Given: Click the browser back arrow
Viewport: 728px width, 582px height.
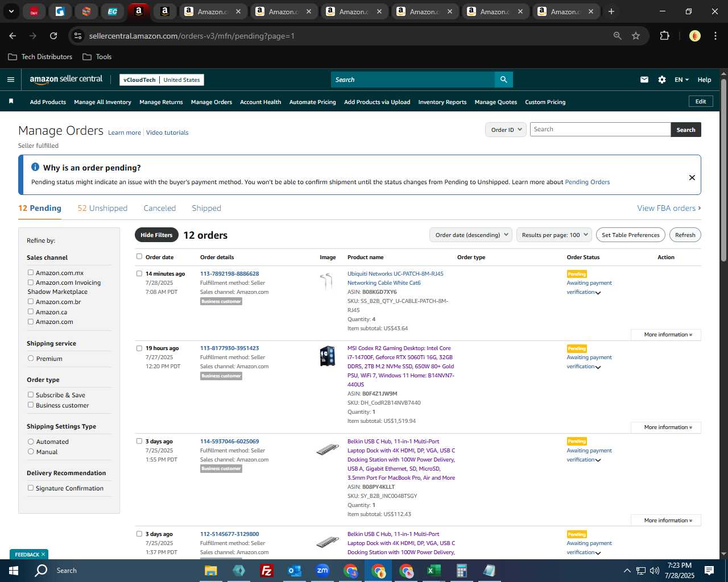Looking at the screenshot, I should 13,36.
